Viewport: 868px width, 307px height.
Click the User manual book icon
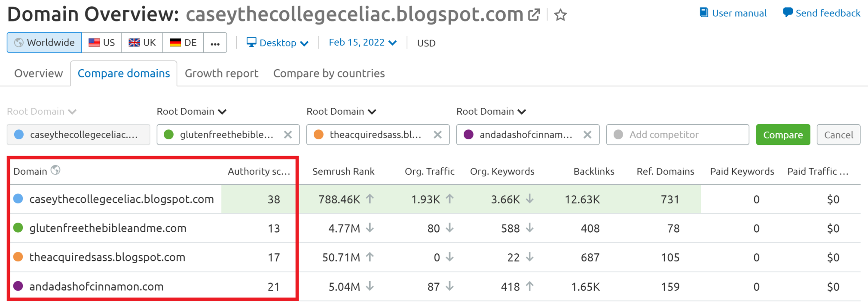coord(704,13)
